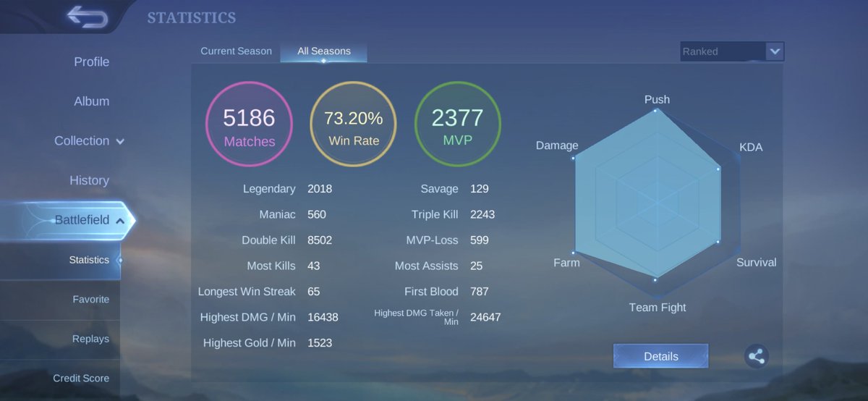
Task: Open the Favorite submenu item
Action: (x=91, y=299)
